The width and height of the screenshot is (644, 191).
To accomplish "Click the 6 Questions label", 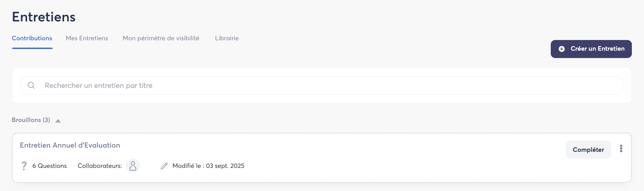I will pyautogui.click(x=50, y=166).
